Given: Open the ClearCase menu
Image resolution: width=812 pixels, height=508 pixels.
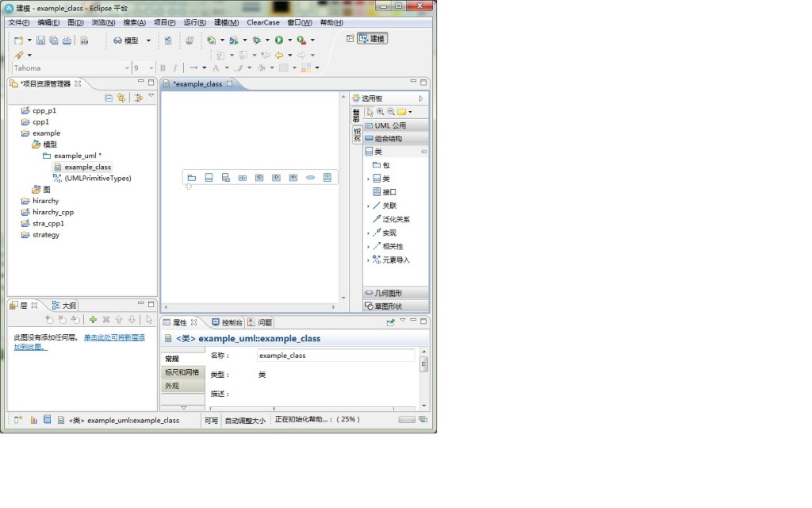Looking at the screenshot, I should [x=264, y=22].
